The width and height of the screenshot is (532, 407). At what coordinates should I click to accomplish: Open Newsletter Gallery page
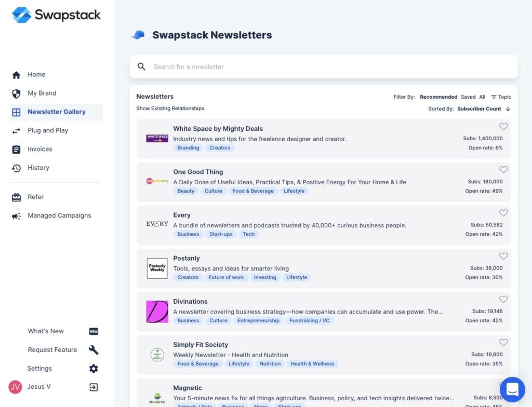click(x=56, y=112)
